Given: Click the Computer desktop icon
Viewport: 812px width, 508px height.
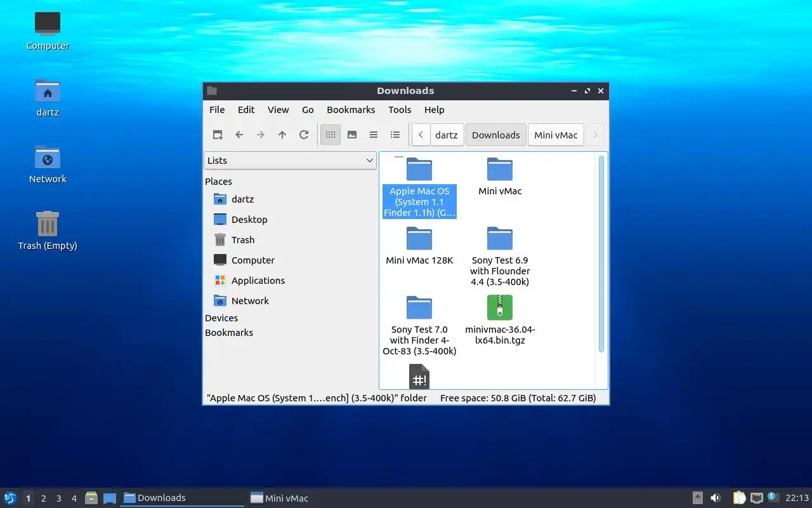Looking at the screenshot, I should pos(48,30).
